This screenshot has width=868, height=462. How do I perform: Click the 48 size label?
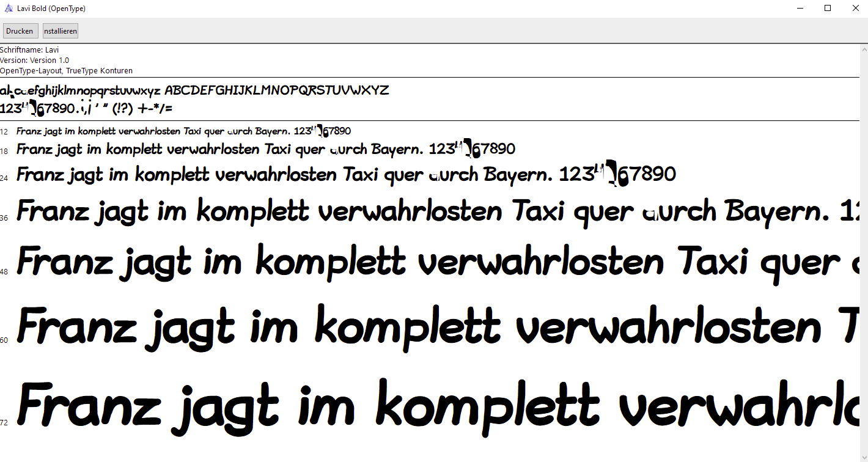[4, 271]
